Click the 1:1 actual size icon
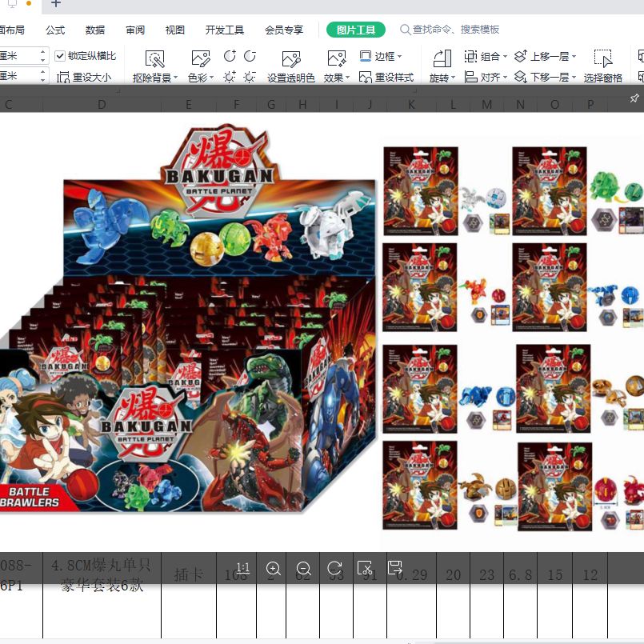This screenshot has height=644, width=644. coord(242,569)
